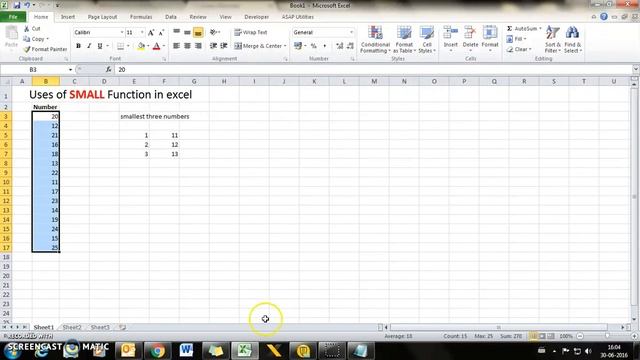This screenshot has height=360, width=640.
Task: Open Conditional Formatting menu
Action: tap(375, 39)
